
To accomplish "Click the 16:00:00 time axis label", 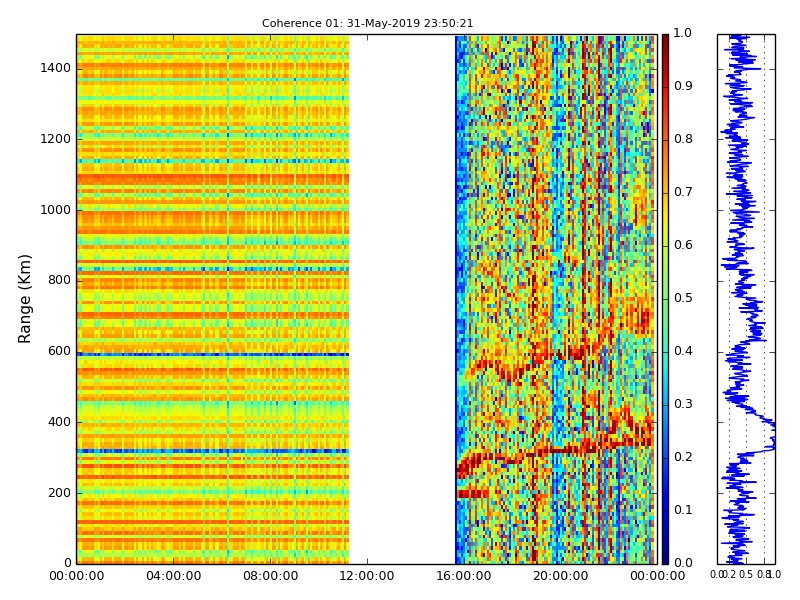I will (x=464, y=576).
